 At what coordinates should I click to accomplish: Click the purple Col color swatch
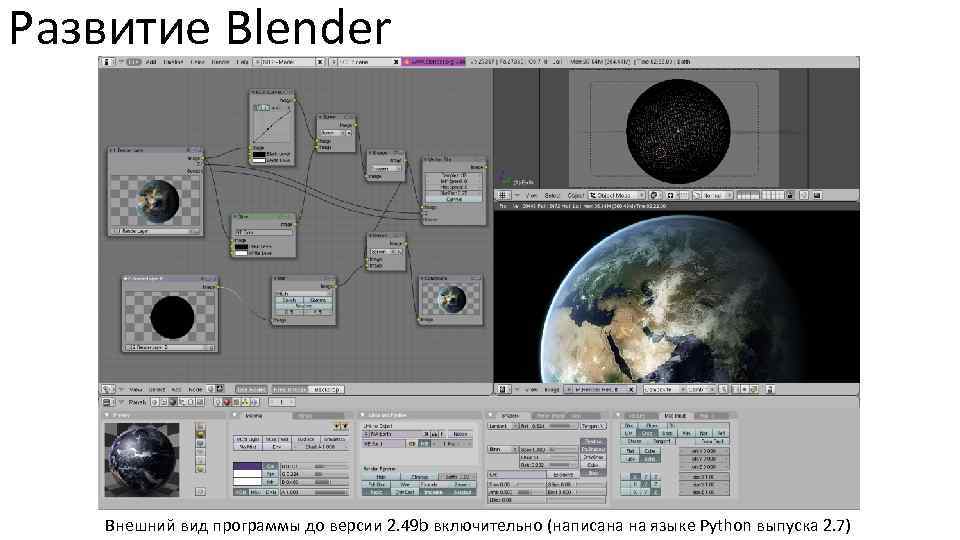(x=247, y=466)
